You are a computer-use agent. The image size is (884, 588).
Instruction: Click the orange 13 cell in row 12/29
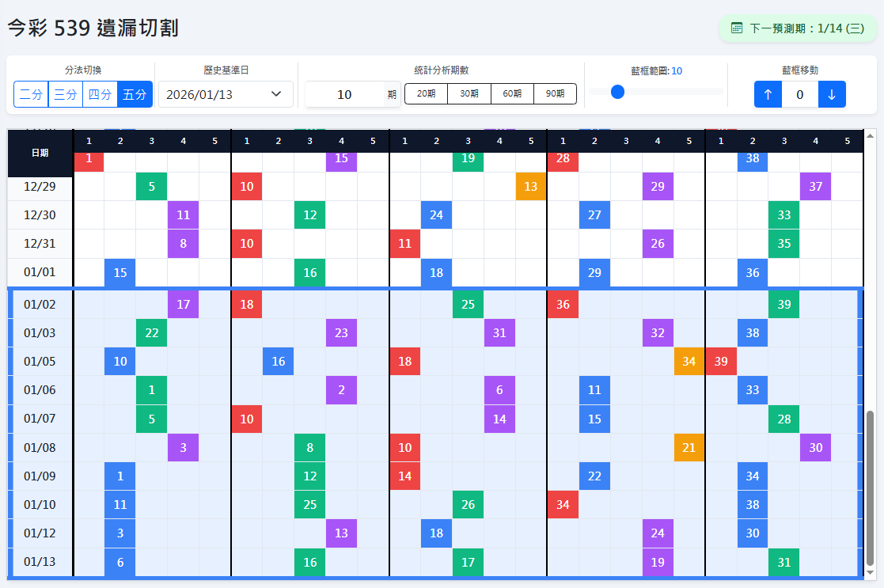pos(531,186)
